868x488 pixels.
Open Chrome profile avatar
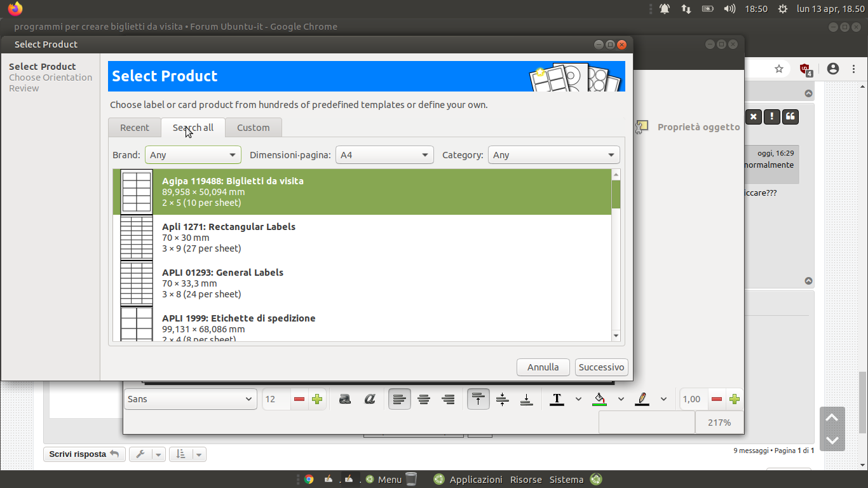pyautogui.click(x=833, y=69)
